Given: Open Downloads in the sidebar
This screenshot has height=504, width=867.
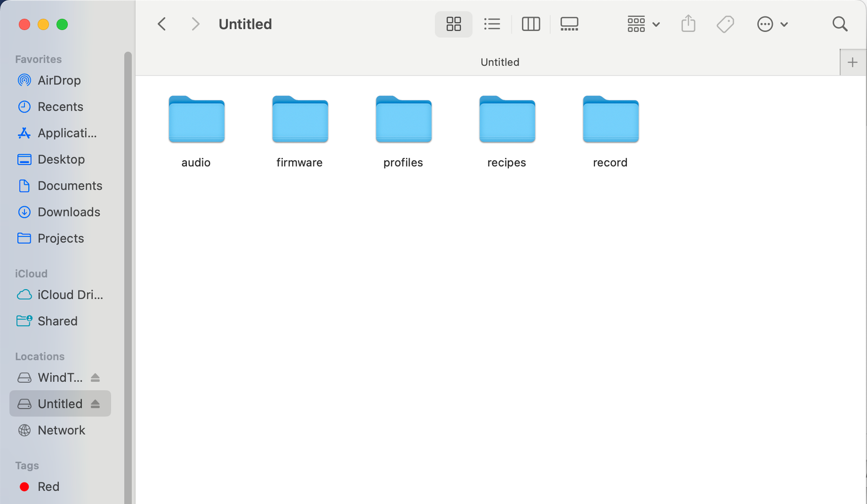Looking at the screenshot, I should tap(60, 212).
